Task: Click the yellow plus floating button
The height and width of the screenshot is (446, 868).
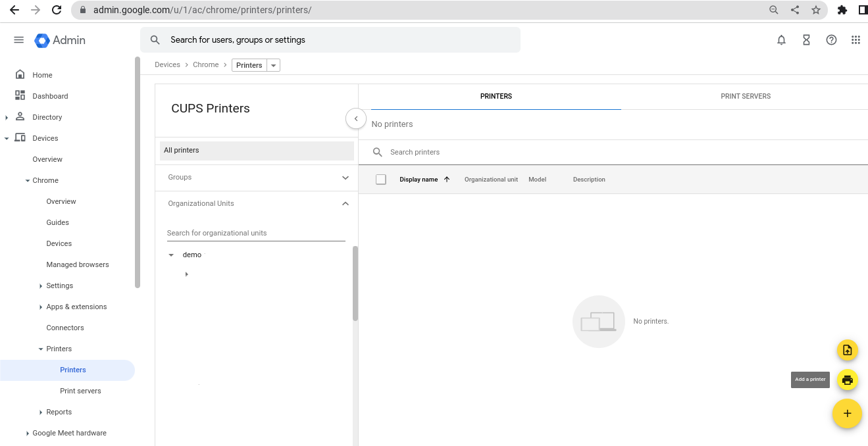Action: [x=847, y=414]
